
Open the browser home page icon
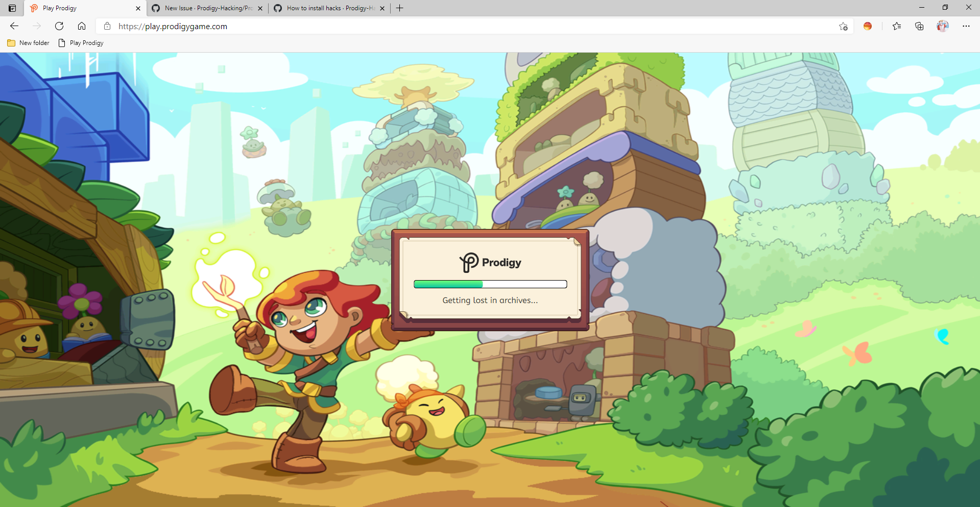[x=82, y=26]
